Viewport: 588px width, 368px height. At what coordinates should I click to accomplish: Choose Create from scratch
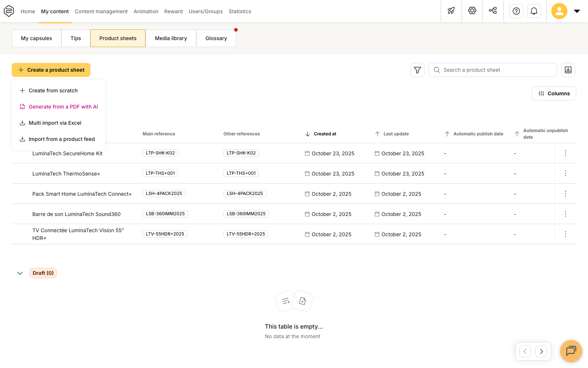(59, 91)
